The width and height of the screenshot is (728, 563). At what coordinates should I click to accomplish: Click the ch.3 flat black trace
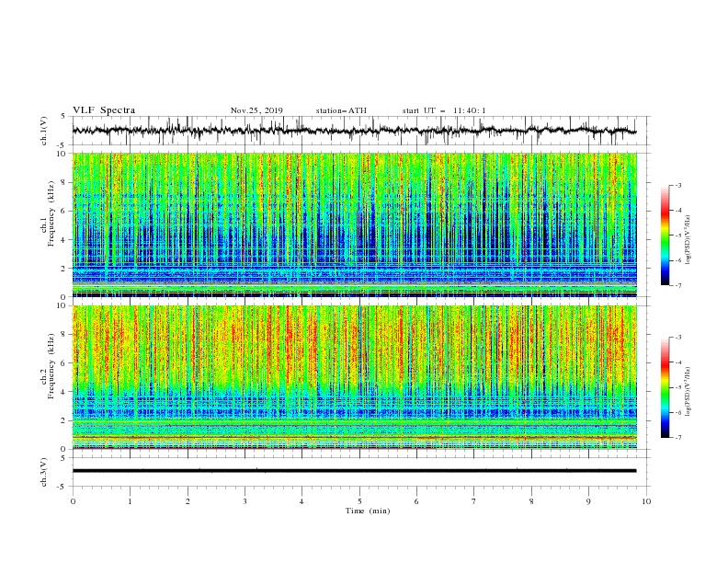click(354, 471)
